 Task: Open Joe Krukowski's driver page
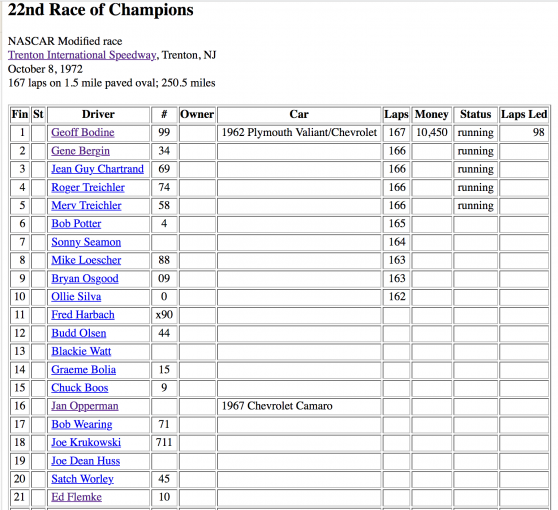click(86, 442)
